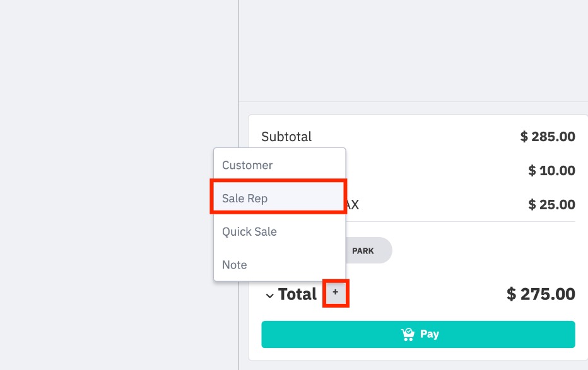Click the $ 275.00 total amount
This screenshot has height=370, width=588.
tap(541, 294)
